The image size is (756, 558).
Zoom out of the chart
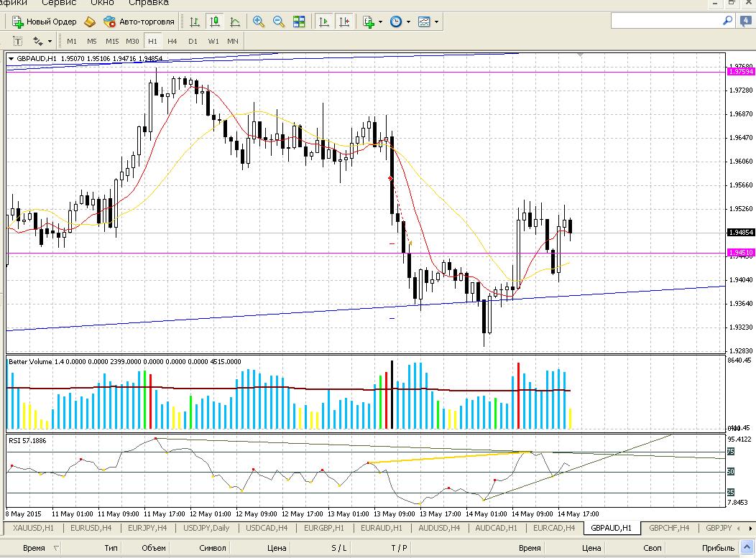point(279,22)
